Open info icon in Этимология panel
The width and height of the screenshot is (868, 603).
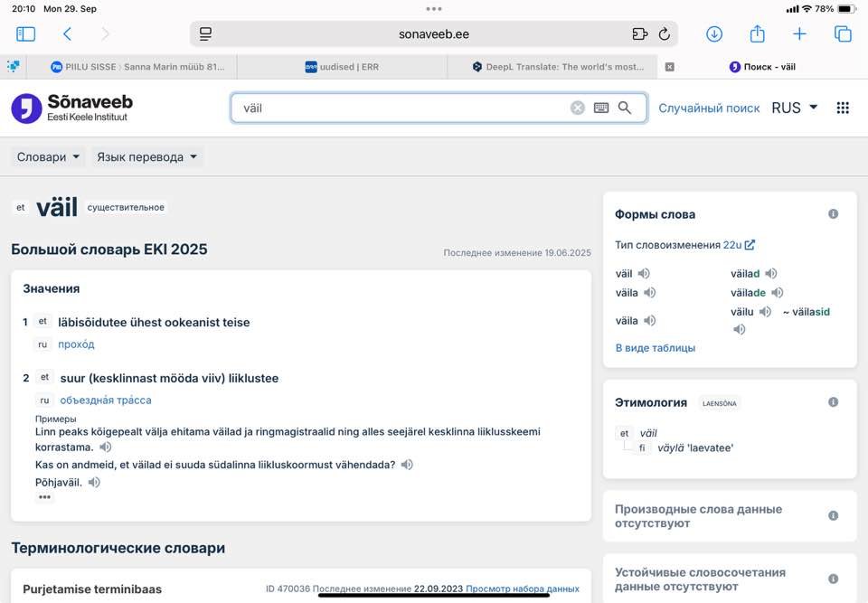(833, 402)
